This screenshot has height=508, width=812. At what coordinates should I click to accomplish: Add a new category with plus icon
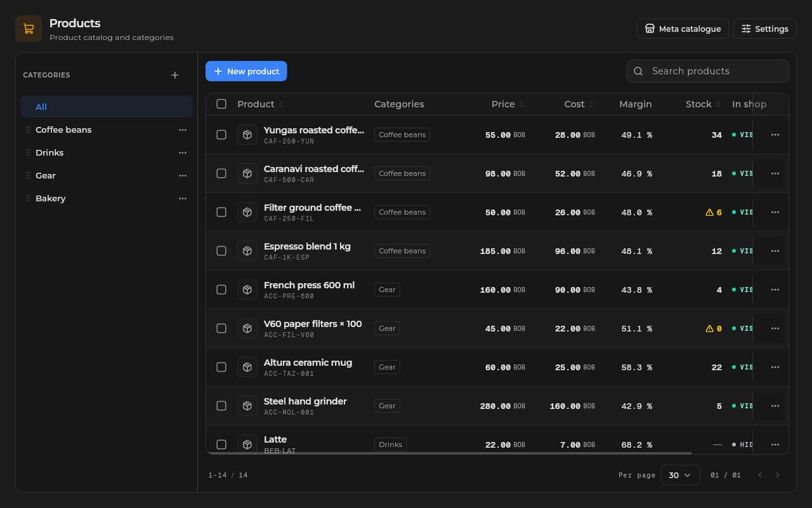[x=175, y=75]
